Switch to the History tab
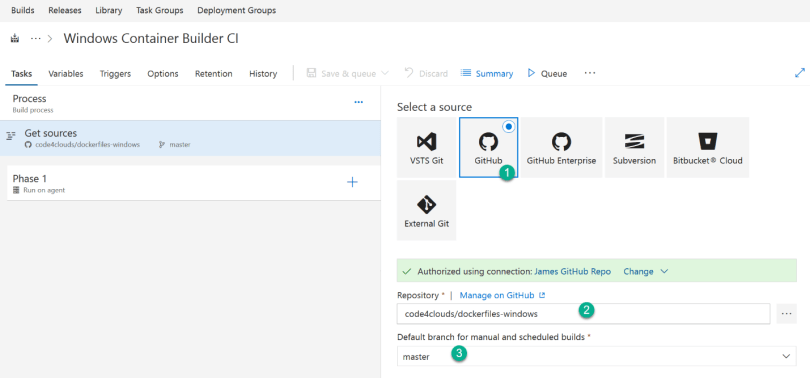 tap(263, 74)
